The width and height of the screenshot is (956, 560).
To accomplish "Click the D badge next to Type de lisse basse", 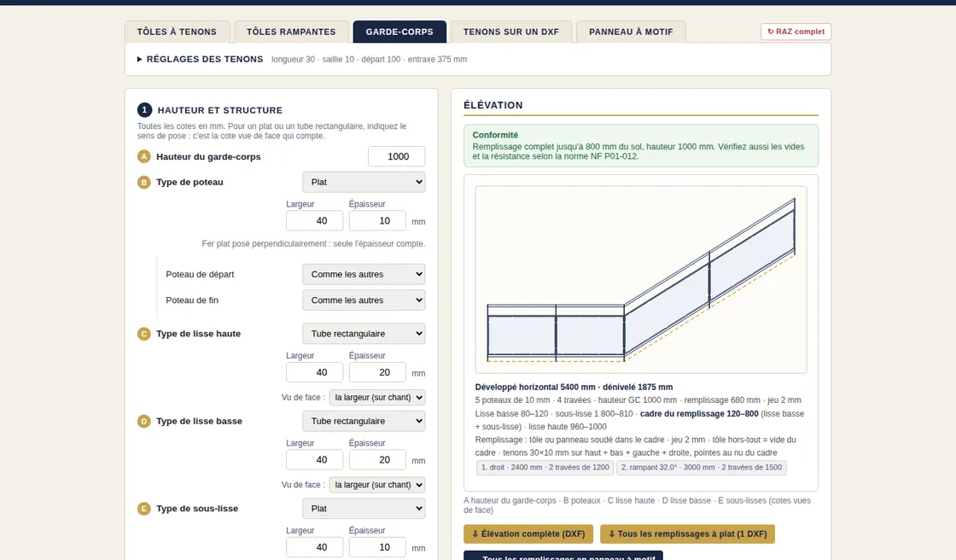I will pyautogui.click(x=144, y=421).
